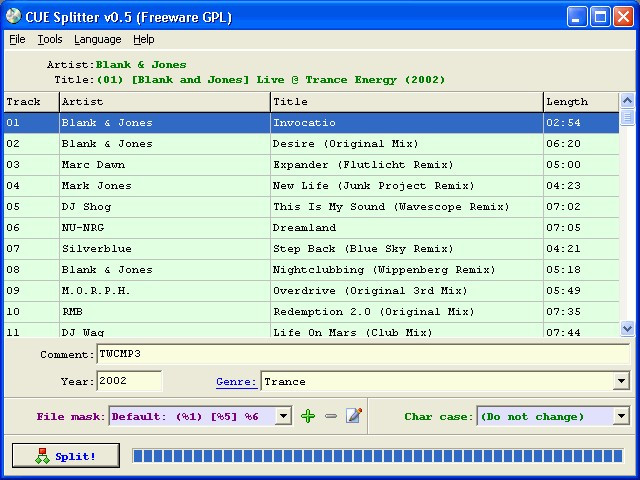The height and width of the screenshot is (480, 640).
Task: Click the length 06:20 cell
Action: (x=581, y=144)
